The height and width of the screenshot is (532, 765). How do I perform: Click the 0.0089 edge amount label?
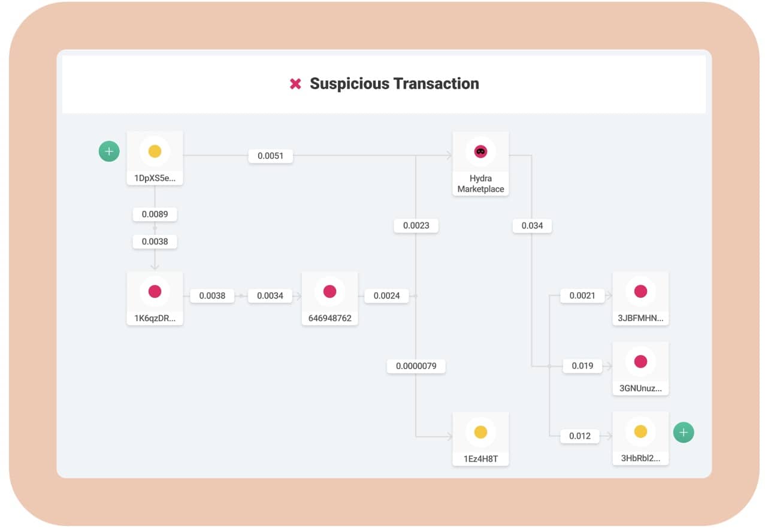point(155,214)
